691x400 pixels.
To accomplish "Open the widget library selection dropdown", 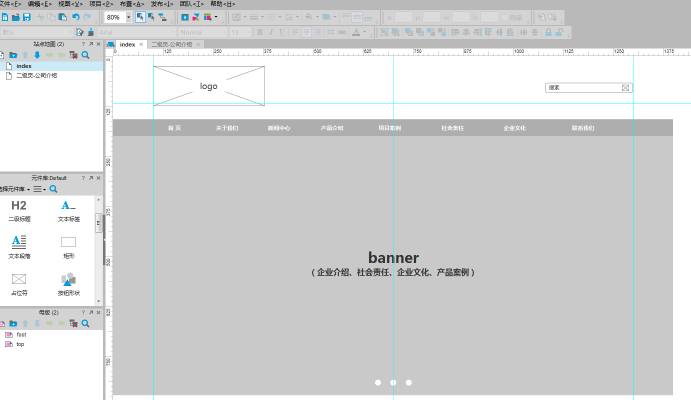I will point(14,189).
